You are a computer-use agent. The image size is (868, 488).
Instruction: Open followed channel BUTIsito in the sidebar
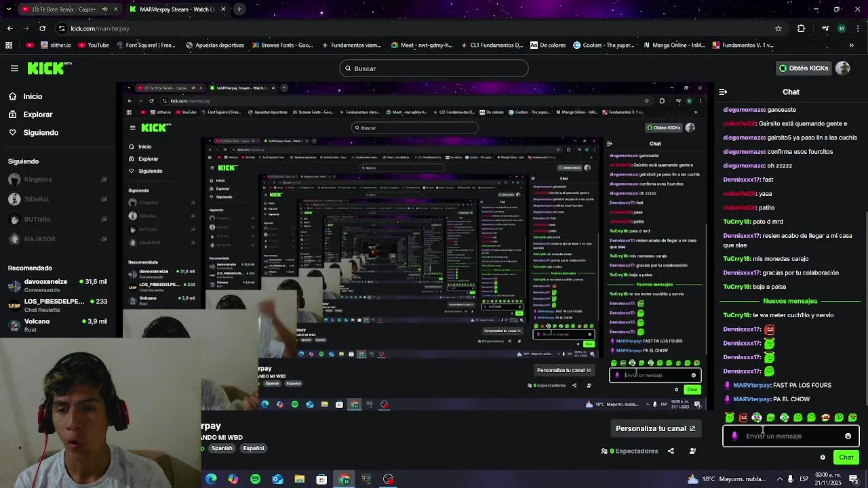point(58,219)
